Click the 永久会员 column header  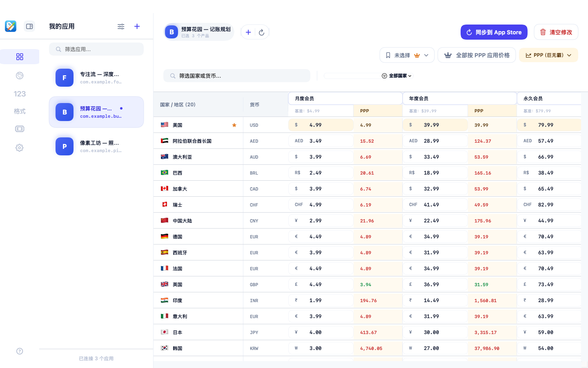tap(549, 99)
